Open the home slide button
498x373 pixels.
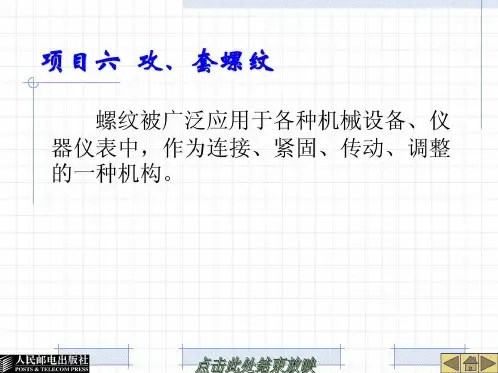[x=470, y=363]
